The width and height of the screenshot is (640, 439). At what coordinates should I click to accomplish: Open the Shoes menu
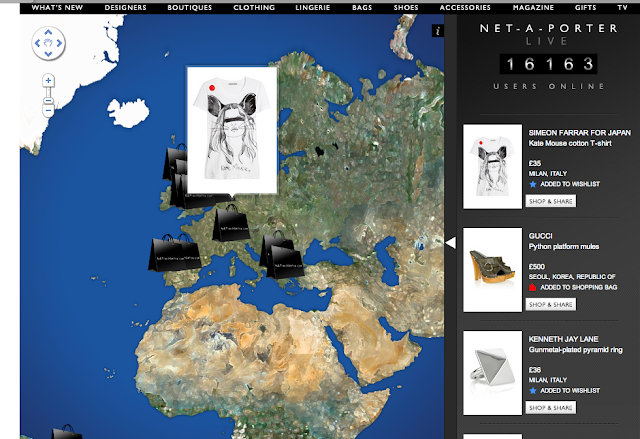[406, 7]
